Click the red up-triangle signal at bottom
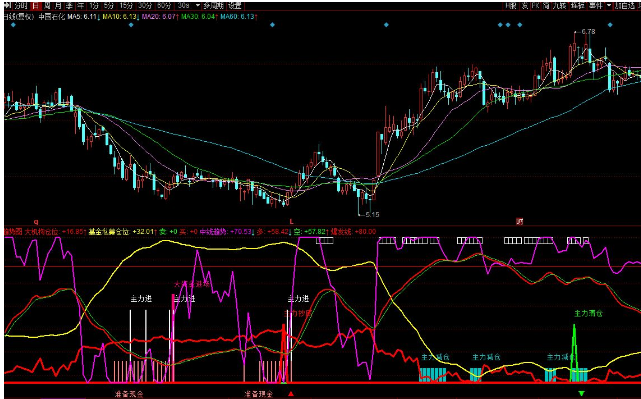 point(291,394)
